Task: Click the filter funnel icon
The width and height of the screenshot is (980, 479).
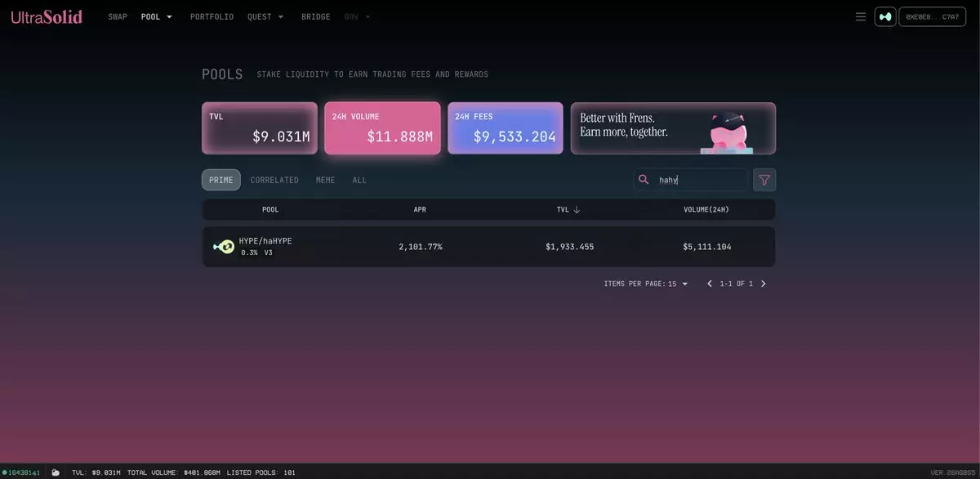Action: [x=764, y=180]
